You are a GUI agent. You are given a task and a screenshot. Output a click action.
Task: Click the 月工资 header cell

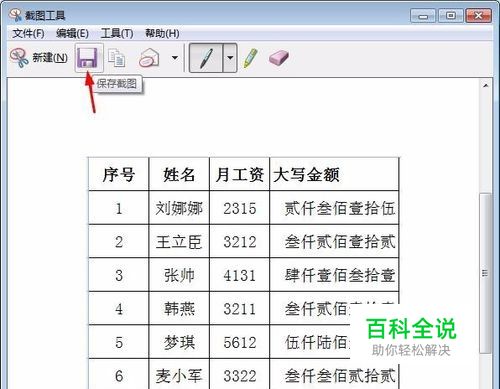point(239,174)
